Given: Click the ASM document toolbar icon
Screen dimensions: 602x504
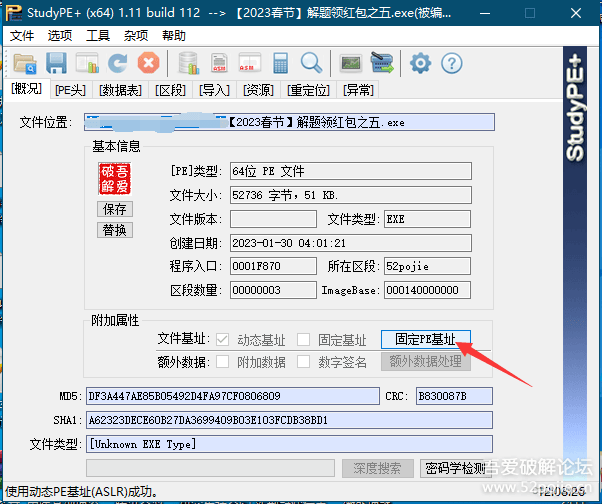Looking at the screenshot, I should coord(219,63).
